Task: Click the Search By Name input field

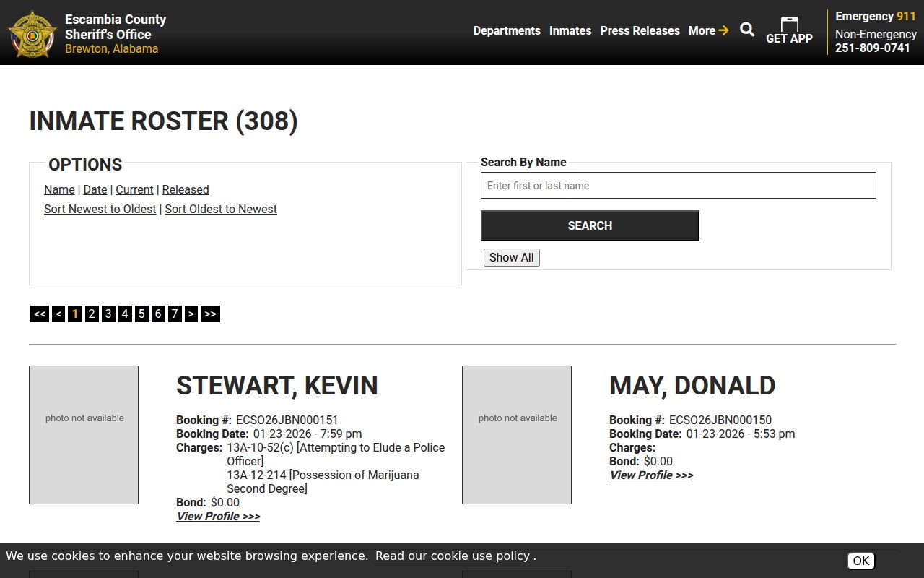Action: (678, 186)
